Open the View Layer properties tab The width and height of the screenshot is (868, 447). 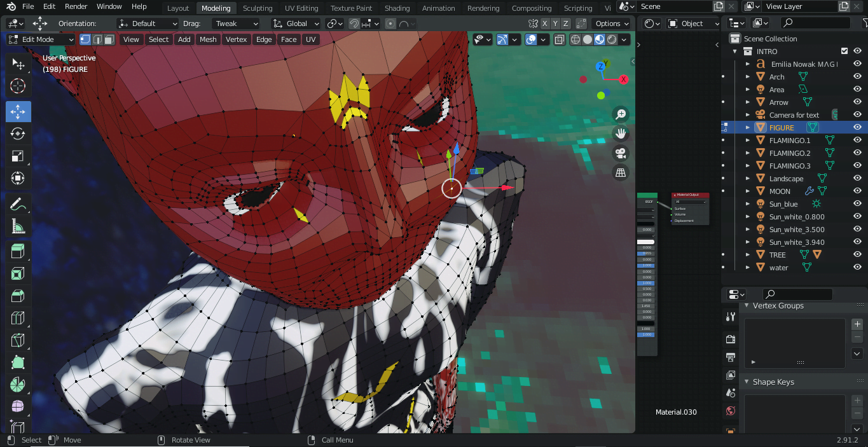(x=730, y=375)
